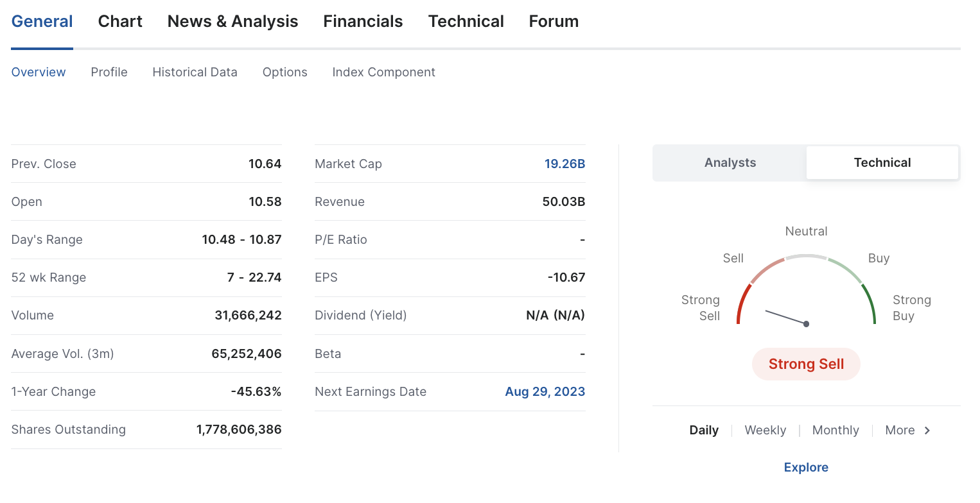The width and height of the screenshot is (980, 503).
Task: Open the Chart tab
Action: pos(120,22)
